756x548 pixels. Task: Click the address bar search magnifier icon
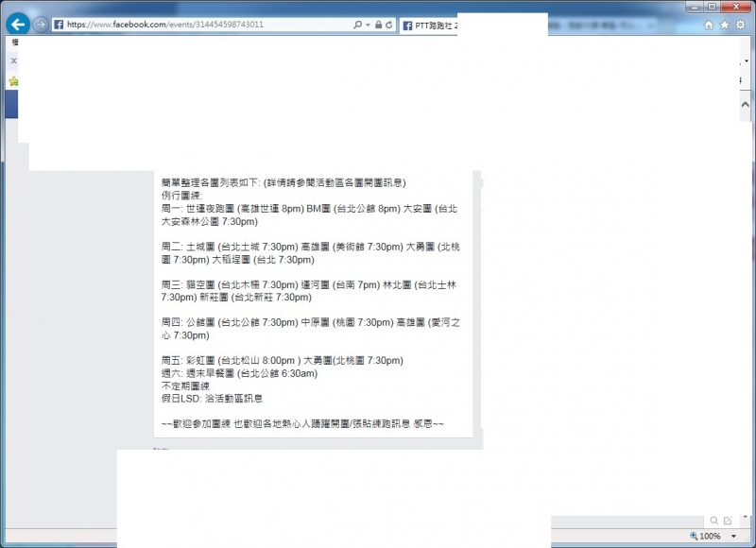pyautogui.click(x=357, y=25)
